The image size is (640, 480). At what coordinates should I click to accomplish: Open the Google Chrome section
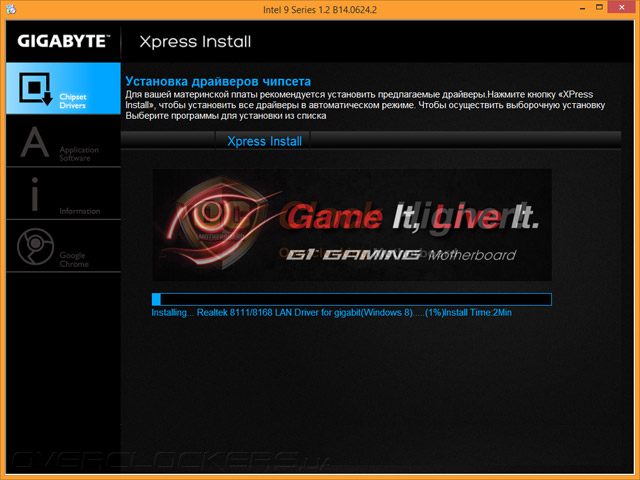(63, 247)
